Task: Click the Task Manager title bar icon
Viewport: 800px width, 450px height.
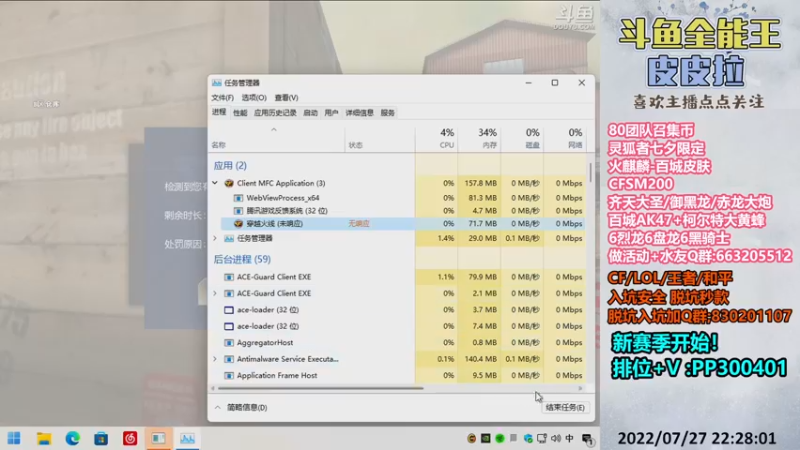Action: click(x=217, y=83)
